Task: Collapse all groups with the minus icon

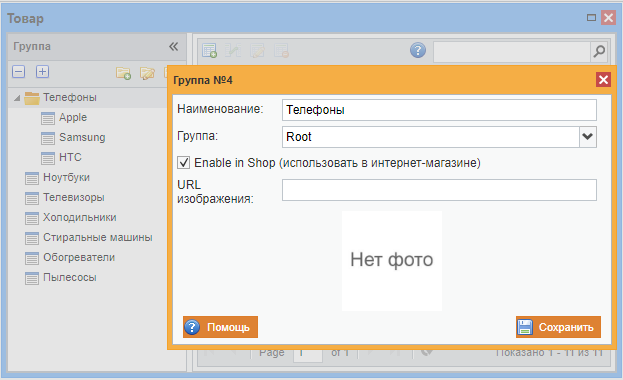Action: pos(19,72)
